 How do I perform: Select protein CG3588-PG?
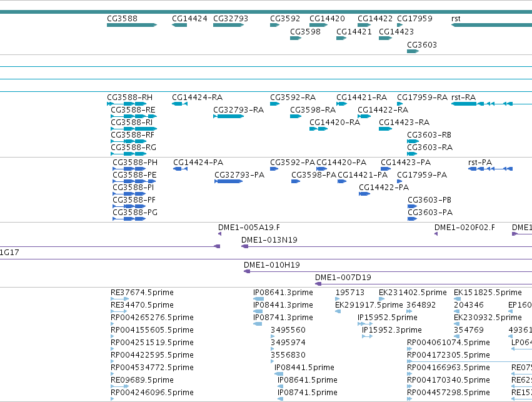click(135, 213)
